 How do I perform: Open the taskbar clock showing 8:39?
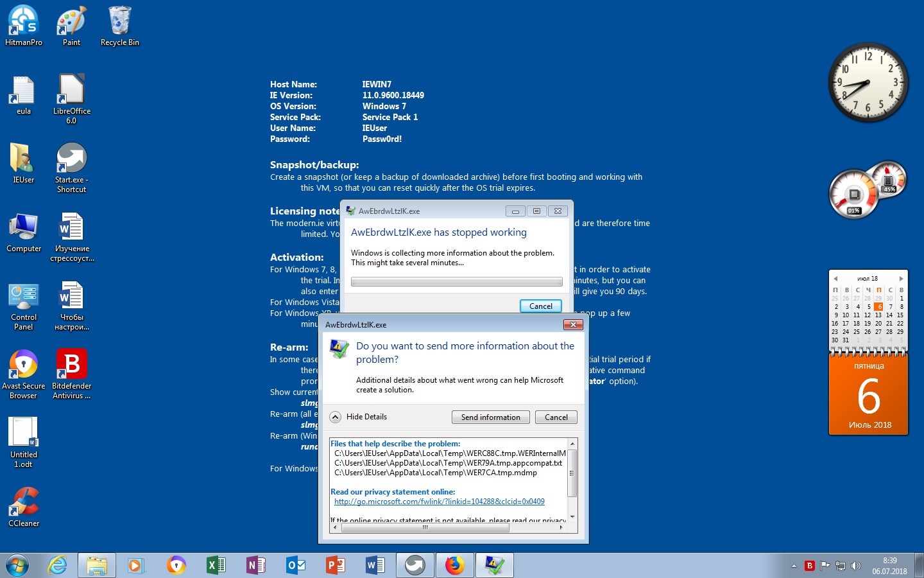(x=889, y=566)
